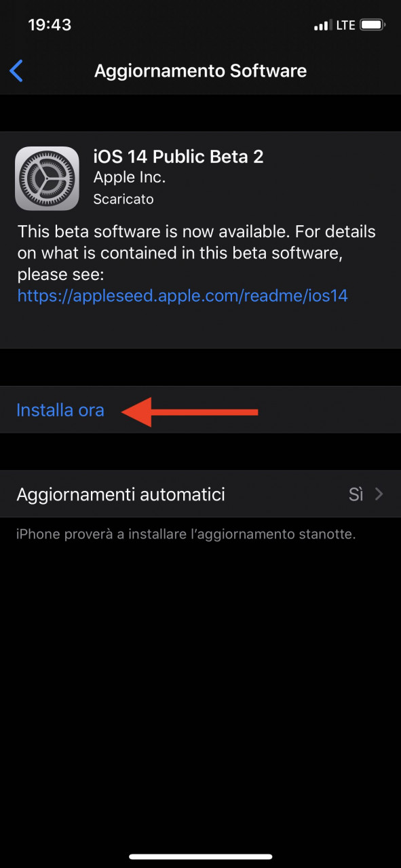Open the appleseed.apple.com readme link

pyautogui.click(x=183, y=295)
